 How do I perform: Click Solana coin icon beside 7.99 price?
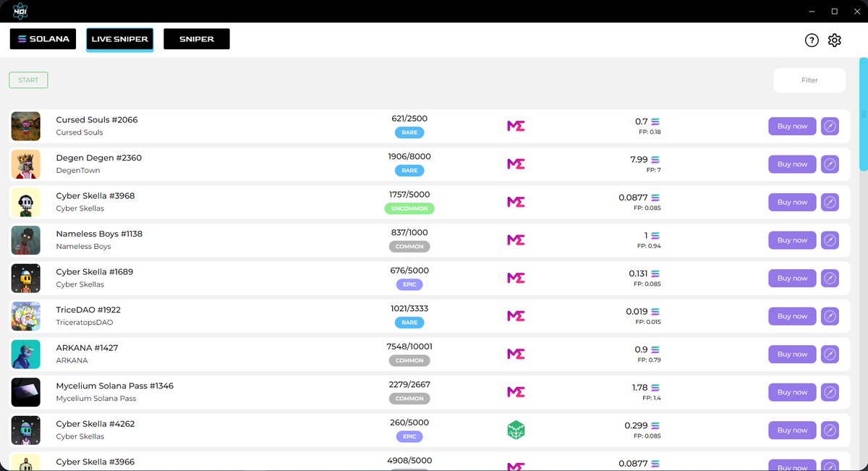click(x=655, y=160)
